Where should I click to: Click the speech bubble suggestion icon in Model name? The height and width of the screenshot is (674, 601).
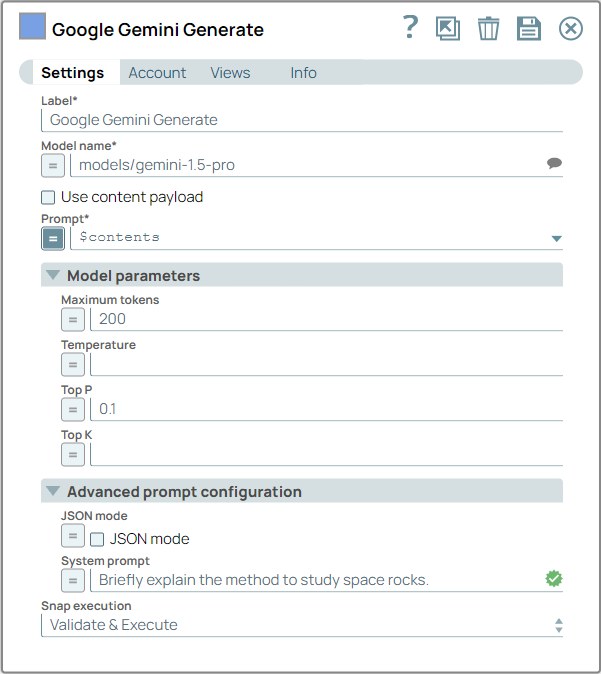554,164
